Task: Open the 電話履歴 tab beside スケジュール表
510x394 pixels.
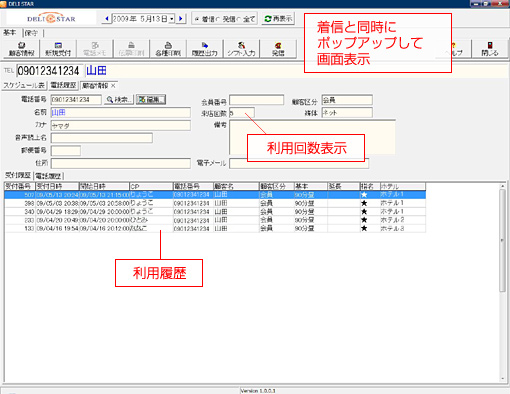Action: 63,86
